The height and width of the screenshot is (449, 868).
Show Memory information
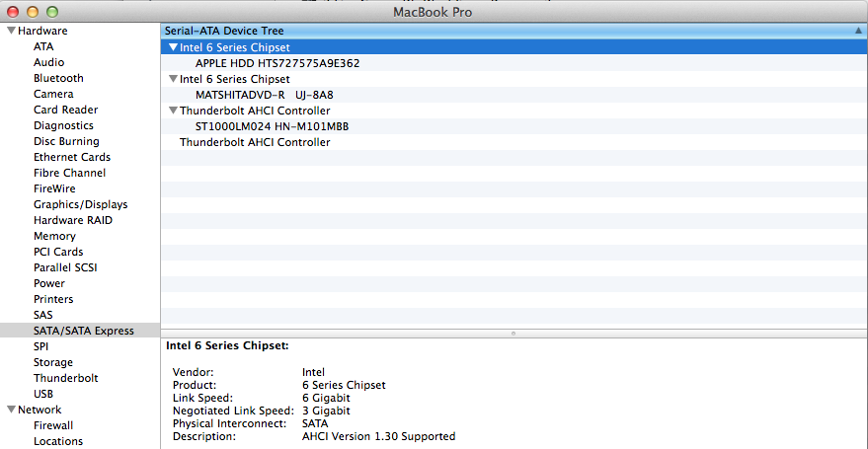pyautogui.click(x=54, y=236)
